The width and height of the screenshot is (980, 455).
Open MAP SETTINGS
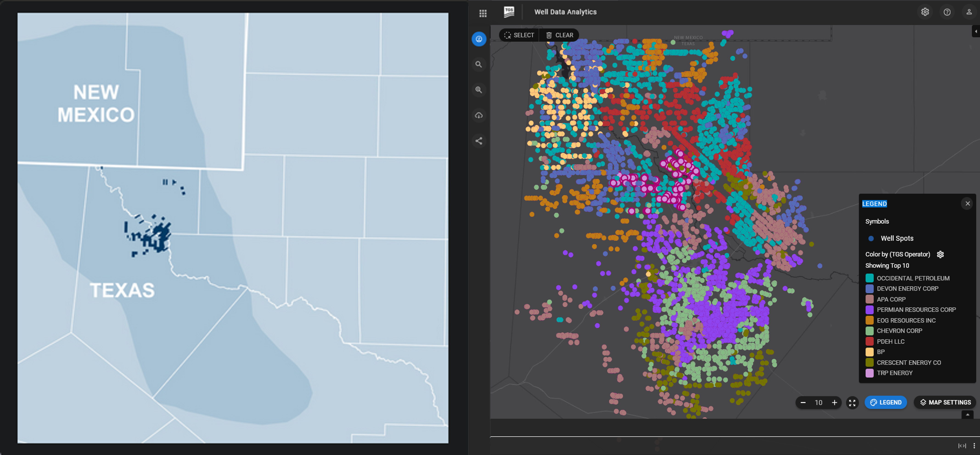945,402
